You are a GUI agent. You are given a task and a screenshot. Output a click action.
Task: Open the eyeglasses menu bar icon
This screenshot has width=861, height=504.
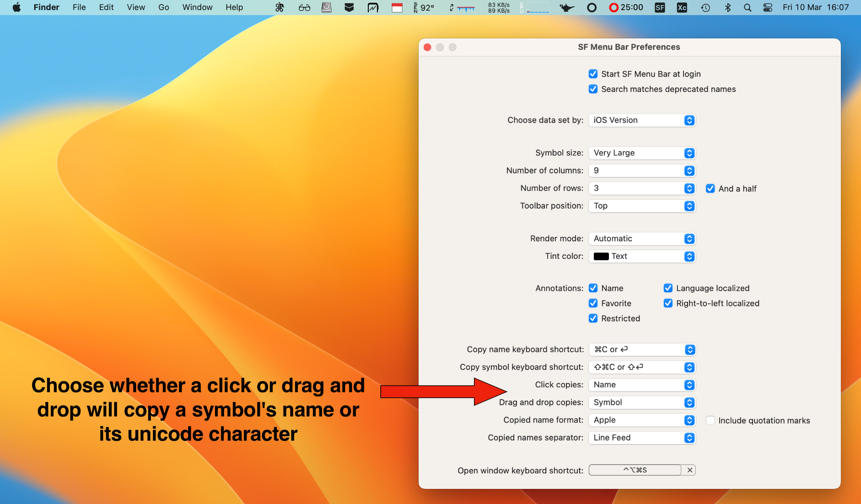pos(304,7)
